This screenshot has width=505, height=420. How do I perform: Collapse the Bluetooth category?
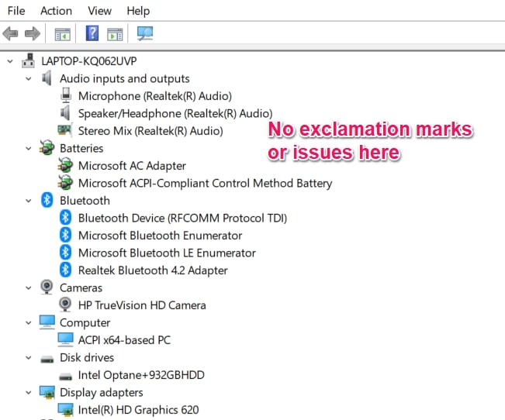pyautogui.click(x=29, y=201)
